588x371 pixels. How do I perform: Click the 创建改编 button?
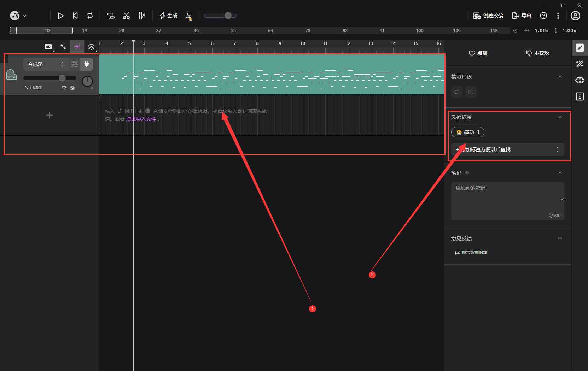coord(488,16)
